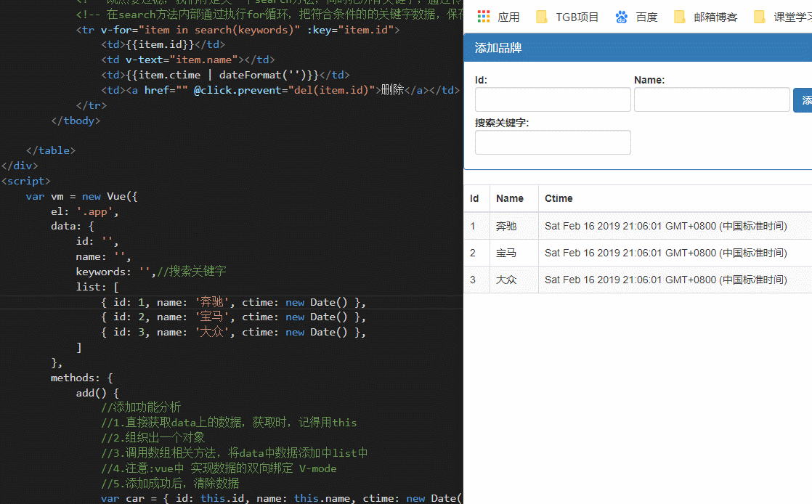The width and height of the screenshot is (812, 504).
Task: Place cursor on the keywords: '' line
Action: tap(151, 272)
